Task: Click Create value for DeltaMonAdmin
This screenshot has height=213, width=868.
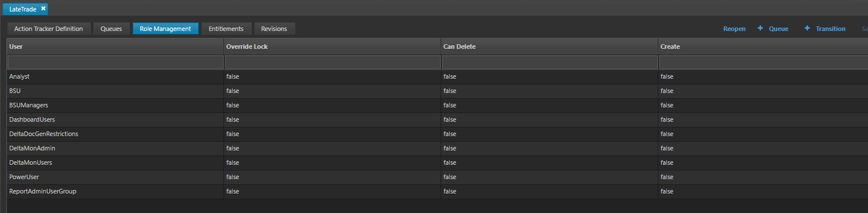Action: pos(667,148)
